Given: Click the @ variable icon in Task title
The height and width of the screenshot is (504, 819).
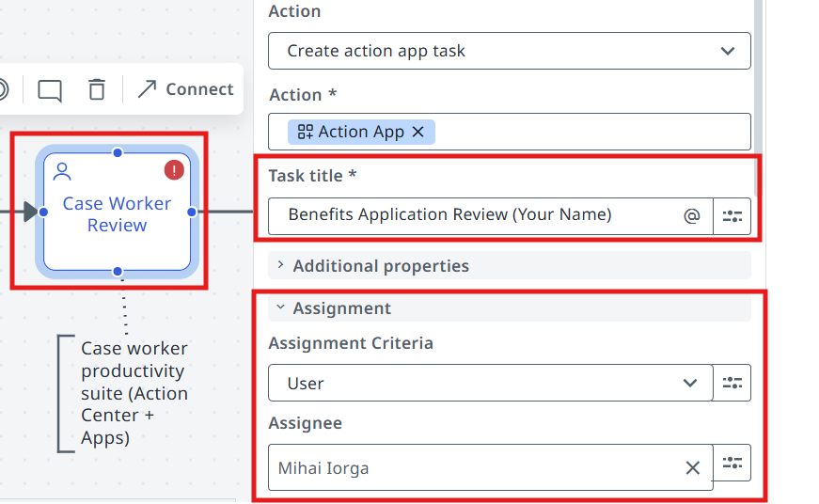Looking at the screenshot, I should pyautogui.click(x=691, y=215).
